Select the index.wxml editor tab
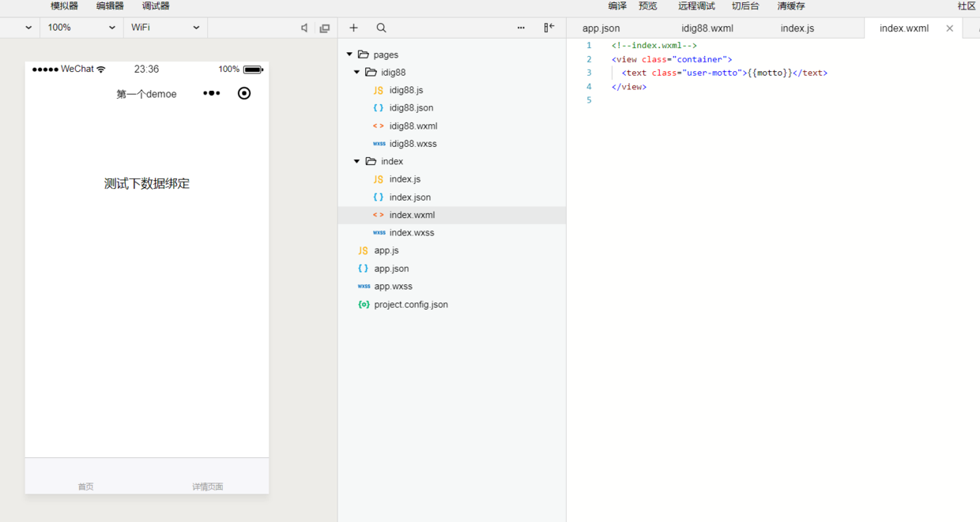This screenshot has width=980, height=522. (x=904, y=28)
